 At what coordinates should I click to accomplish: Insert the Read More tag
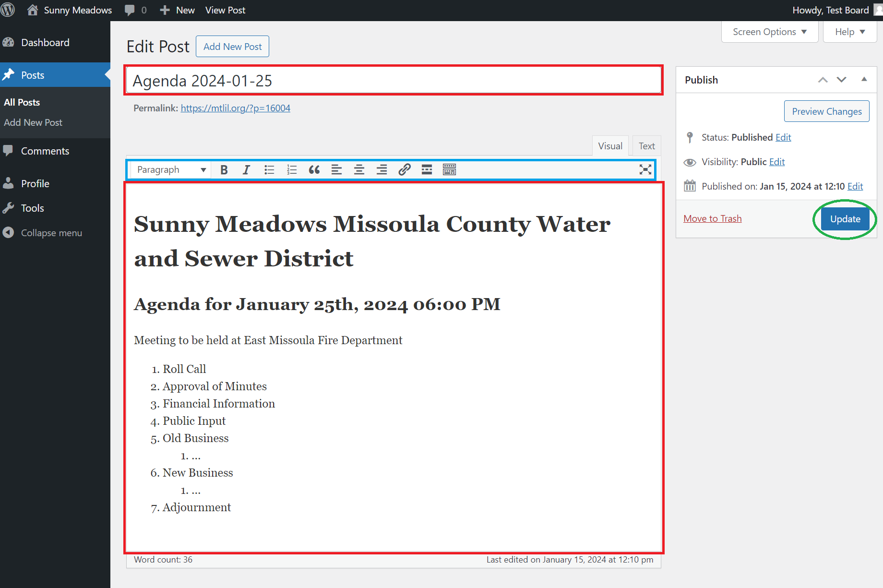point(427,169)
